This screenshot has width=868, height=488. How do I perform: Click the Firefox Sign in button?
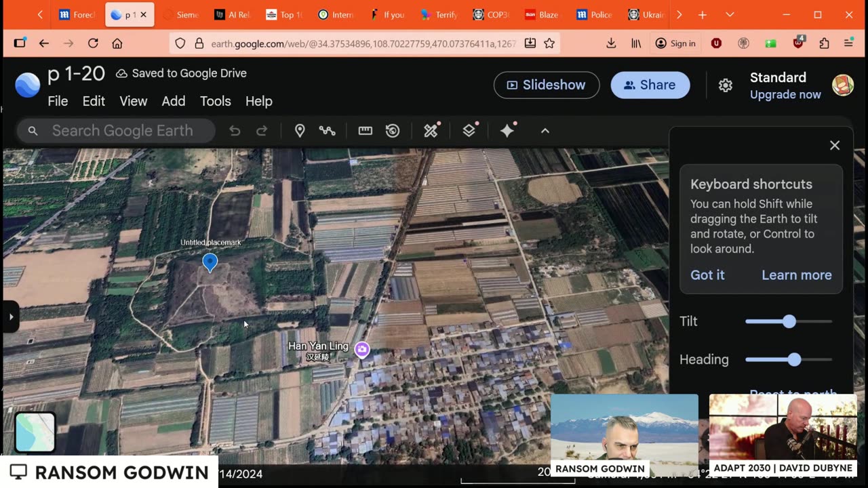(x=675, y=43)
